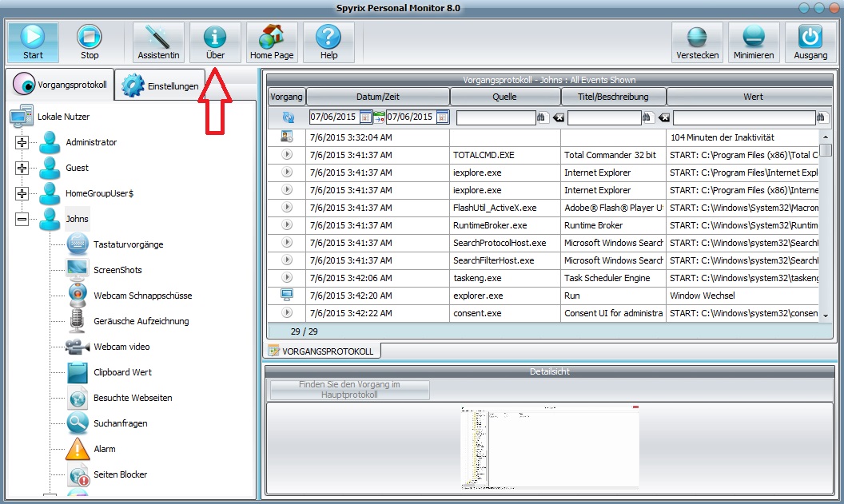Viewport: 844px width, 504px height.
Task: Open Webcam video log
Action: tap(121, 347)
